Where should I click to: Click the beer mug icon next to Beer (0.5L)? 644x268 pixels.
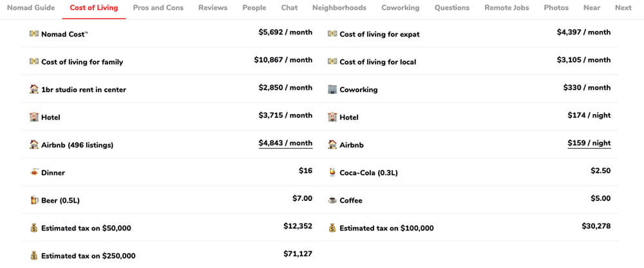34,200
